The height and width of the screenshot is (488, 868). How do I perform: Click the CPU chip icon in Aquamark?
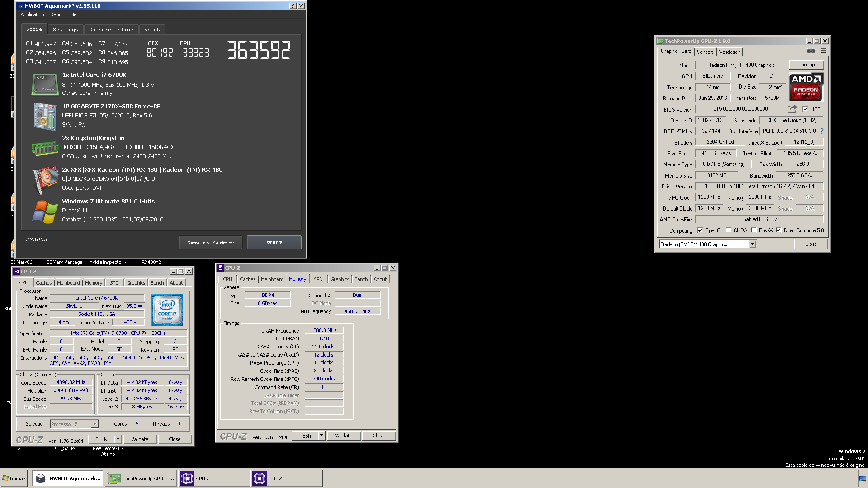(45, 84)
